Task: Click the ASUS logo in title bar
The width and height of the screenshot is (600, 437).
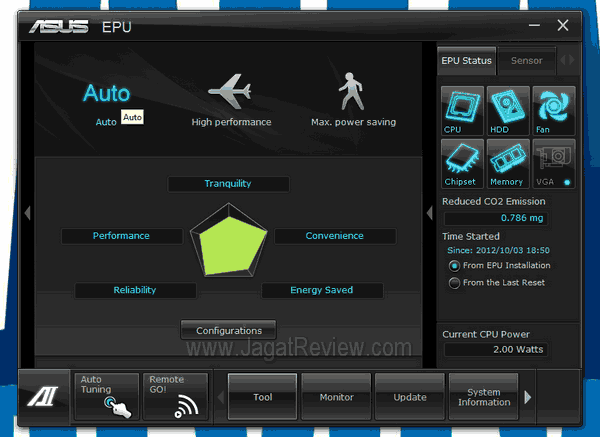Action: pos(59,27)
